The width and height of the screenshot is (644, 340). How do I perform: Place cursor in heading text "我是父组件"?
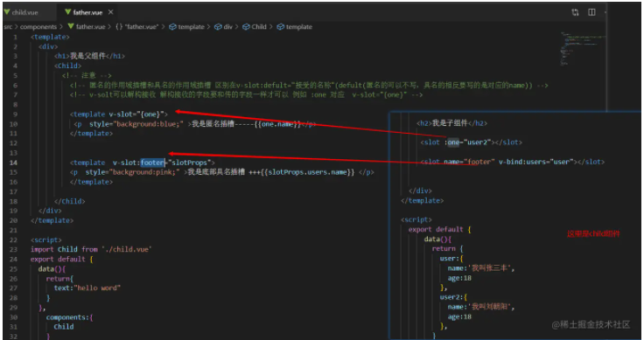click(x=87, y=56)
